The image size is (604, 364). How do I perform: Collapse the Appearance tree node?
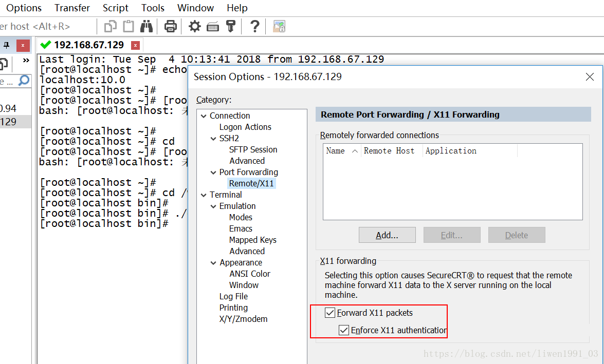(213, 263)
